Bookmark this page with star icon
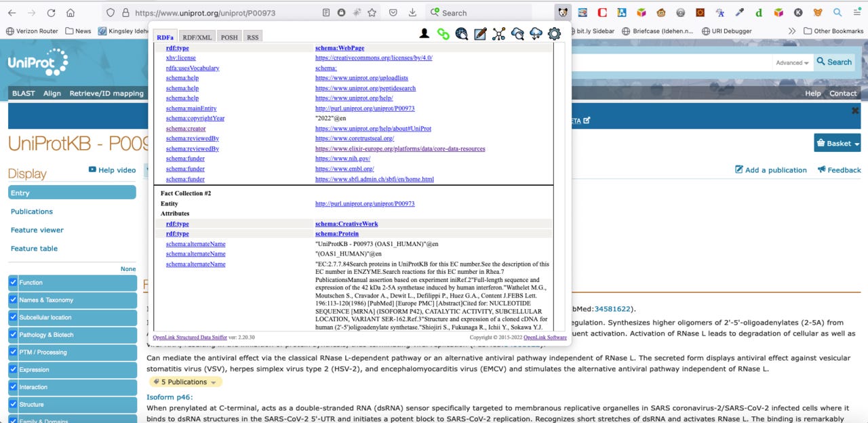This screenshot has width=868, height=423. pyautogui.click(x=372, y=12)
